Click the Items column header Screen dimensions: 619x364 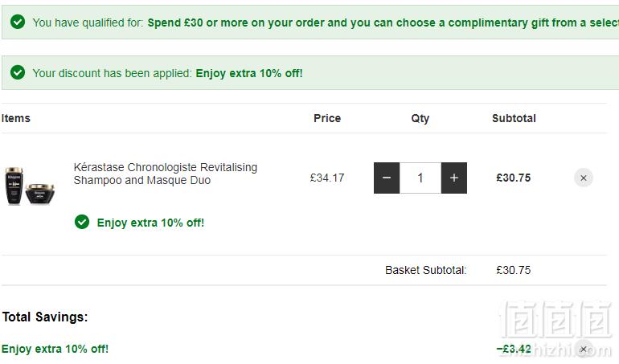pos(16,118)
